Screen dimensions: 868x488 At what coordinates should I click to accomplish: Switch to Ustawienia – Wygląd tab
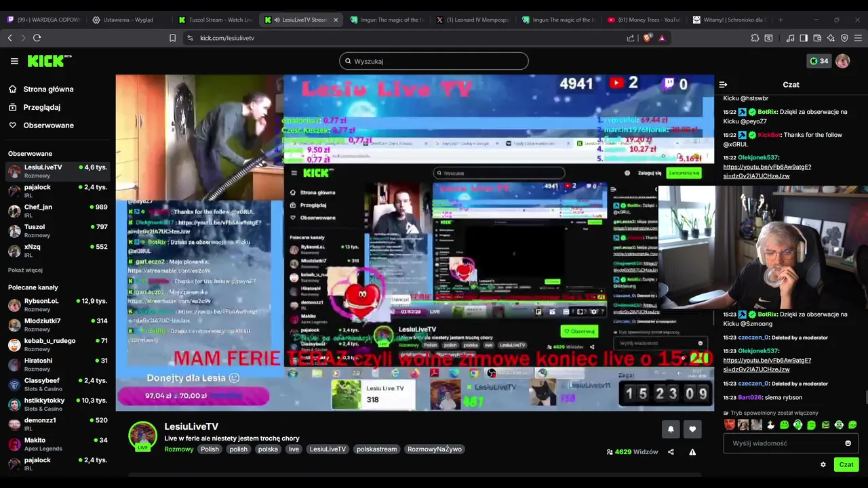[129, 20]
